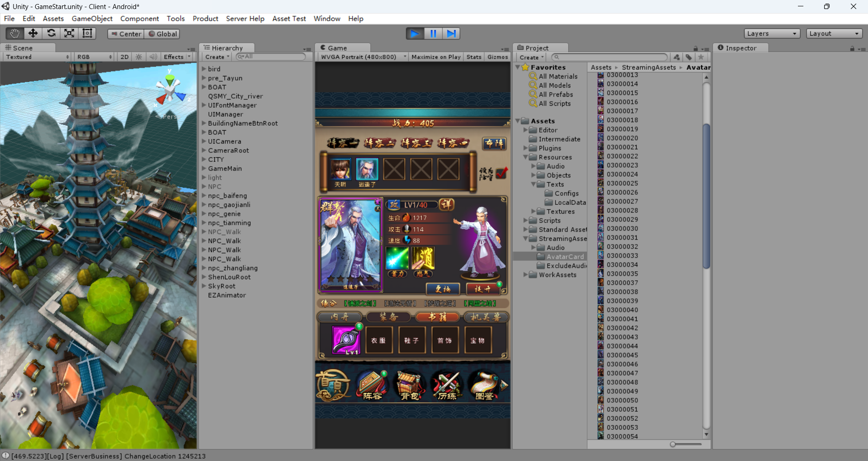Open Hierarchy Create dropdown
Screen dimensions: 868x461
click(217, 57)
